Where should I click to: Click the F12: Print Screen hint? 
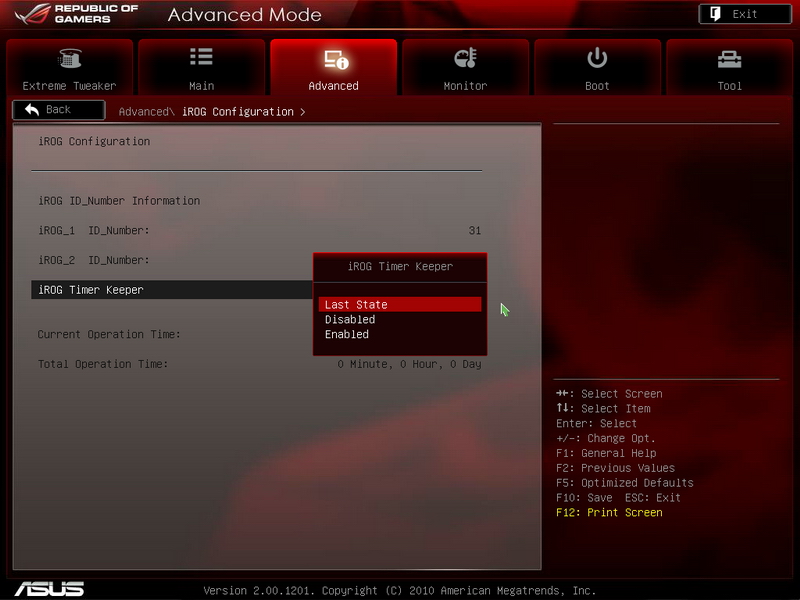609,513
